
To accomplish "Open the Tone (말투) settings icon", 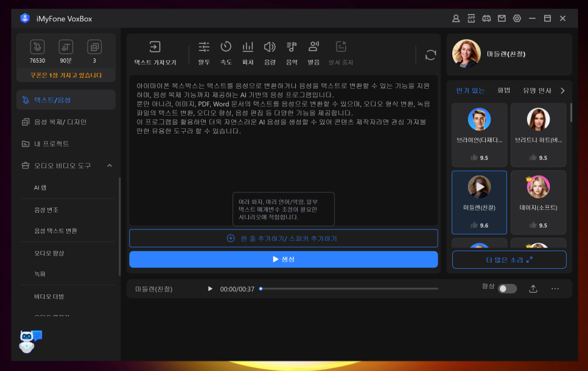I will (x=204, y=47).
